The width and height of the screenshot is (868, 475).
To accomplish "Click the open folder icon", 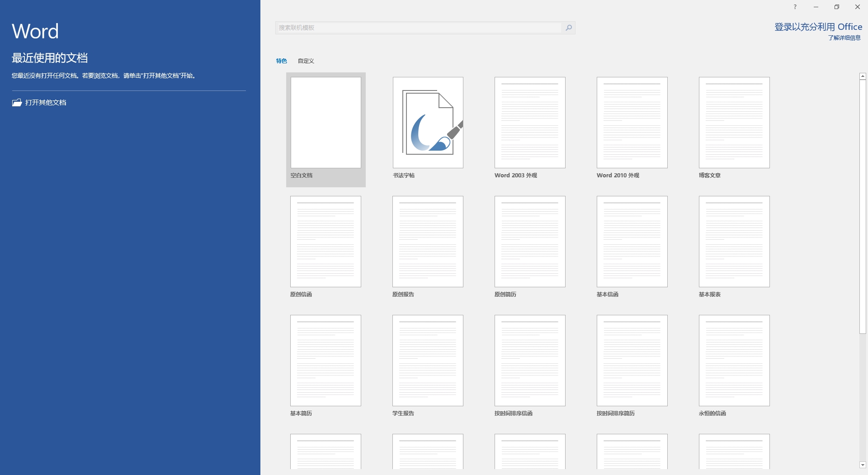I will tap(17, 103).
